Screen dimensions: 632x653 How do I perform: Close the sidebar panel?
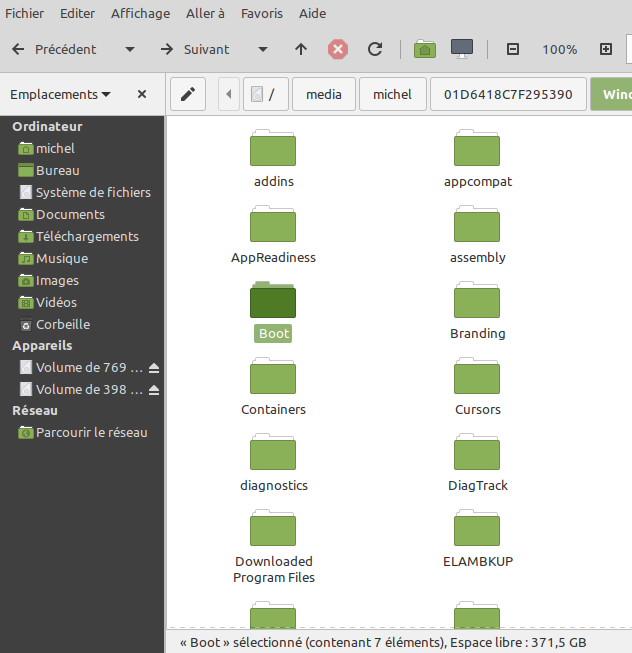[142, 94]
